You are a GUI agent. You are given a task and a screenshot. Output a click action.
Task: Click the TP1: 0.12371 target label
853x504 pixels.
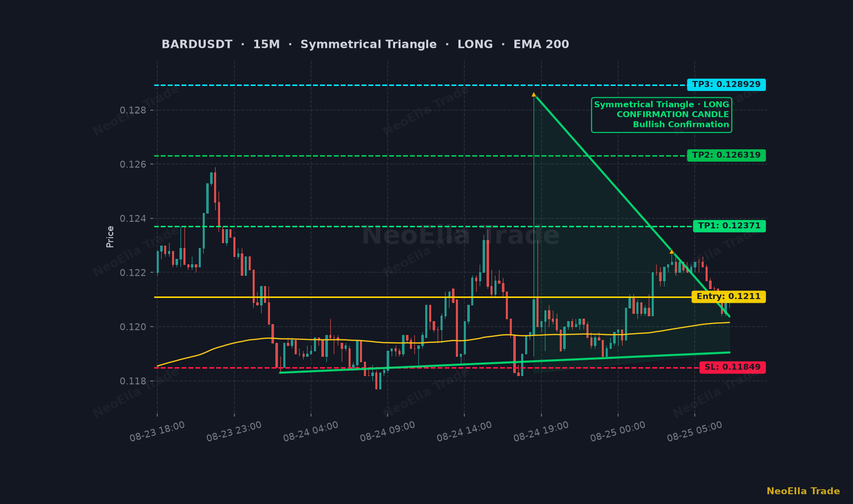729,226
